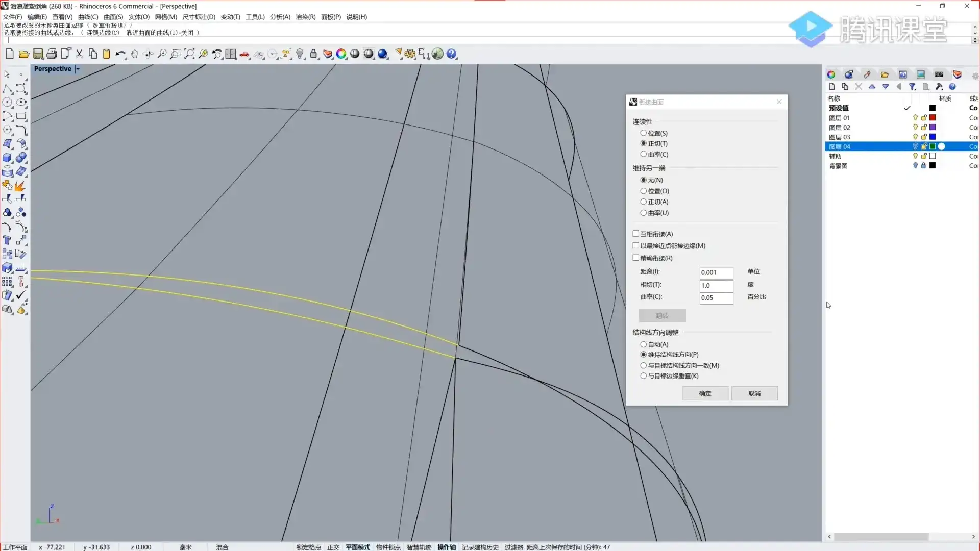
Task: Open the 变动(T) menu
Action: [230, 17]
